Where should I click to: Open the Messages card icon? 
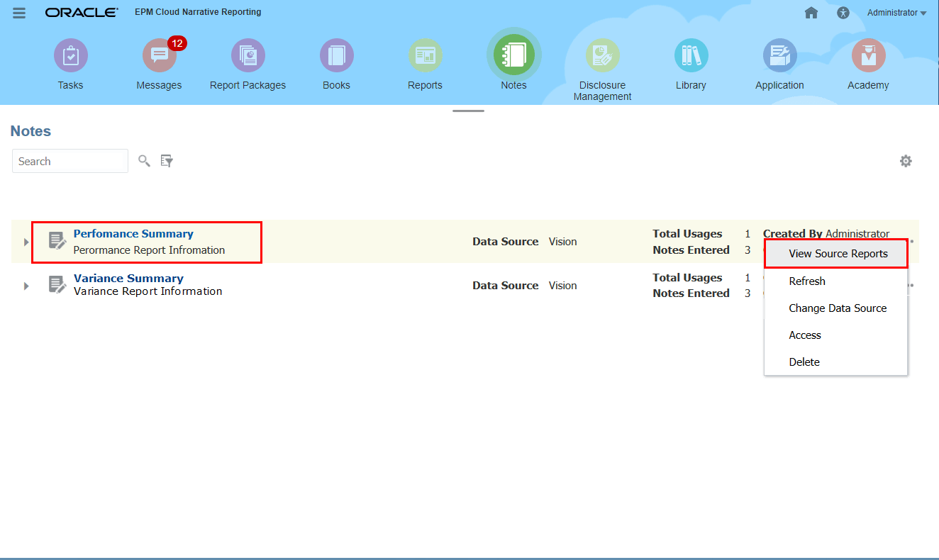click(159, 55)
